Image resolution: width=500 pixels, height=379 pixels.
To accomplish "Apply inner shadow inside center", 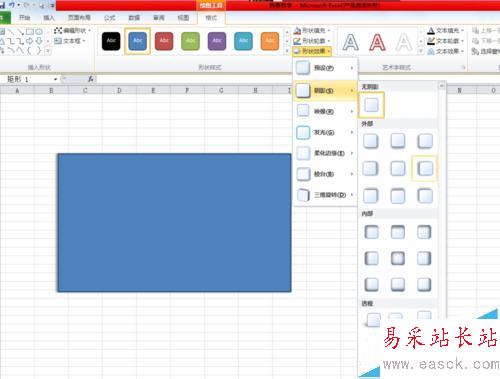I will [x=398, y=258].
